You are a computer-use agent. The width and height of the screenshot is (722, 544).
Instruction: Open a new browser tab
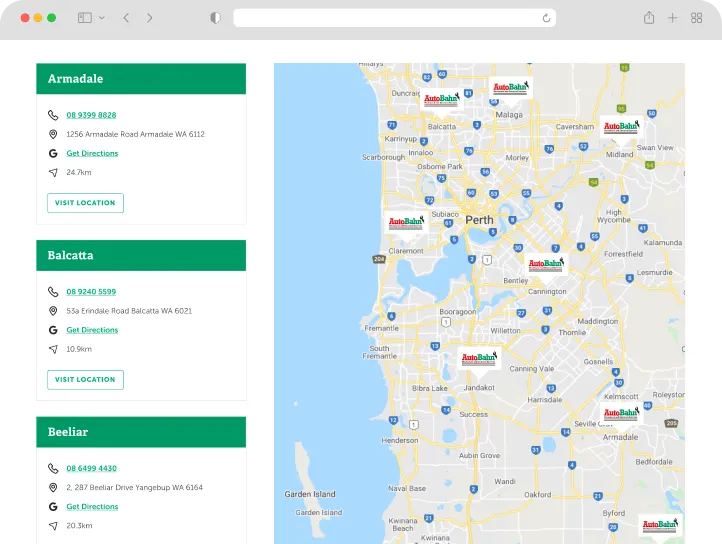[x=673, y=18]
